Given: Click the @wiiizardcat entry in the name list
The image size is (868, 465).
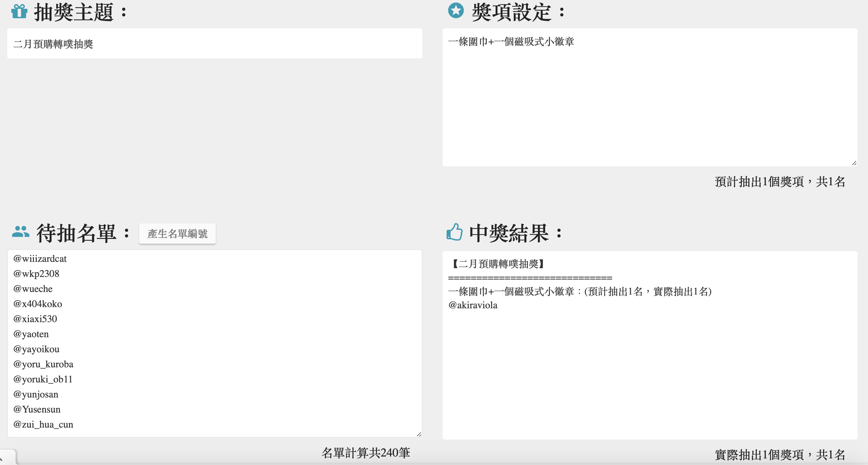Looking at the screenshot, I should [x=40, y=259].
